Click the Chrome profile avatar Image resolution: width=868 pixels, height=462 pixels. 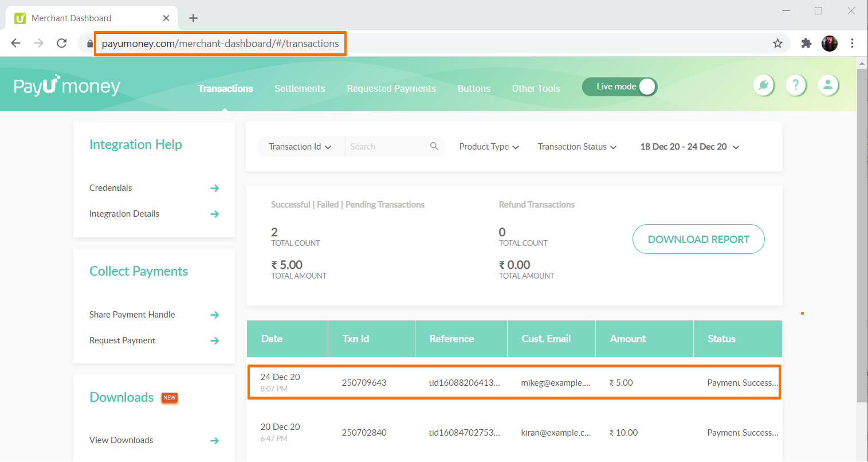[x=830, y=43]
